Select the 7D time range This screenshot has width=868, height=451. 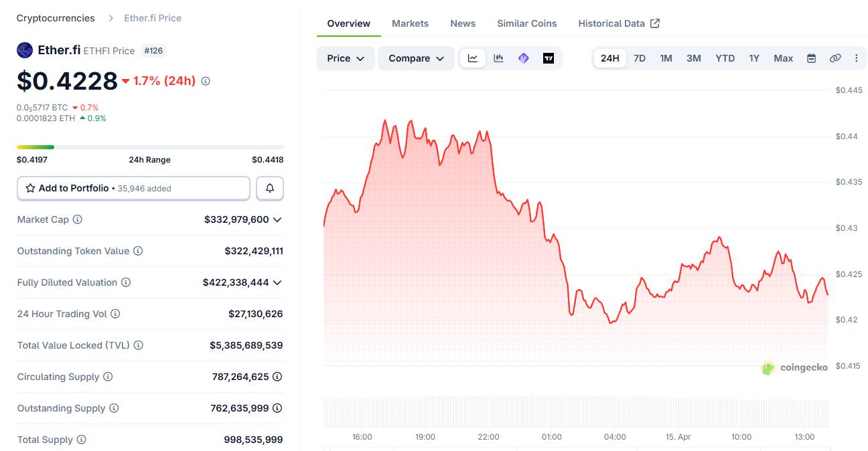point(640,58)
